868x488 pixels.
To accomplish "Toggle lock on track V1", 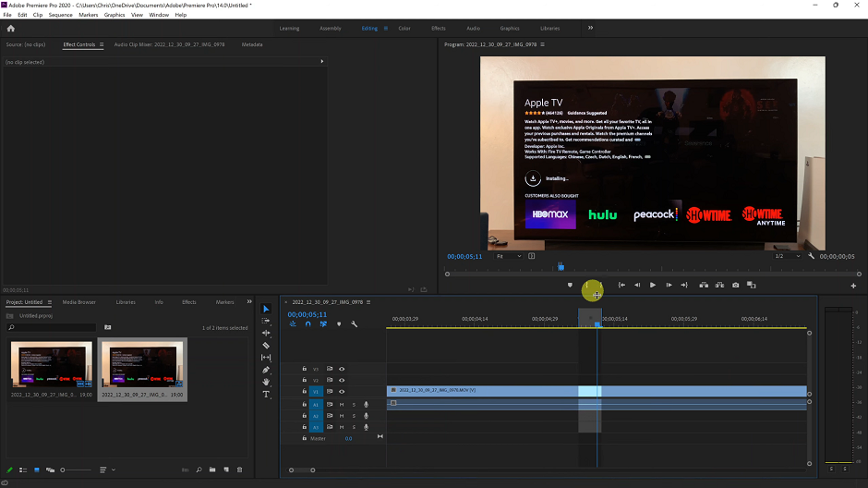I will point(304,391).
